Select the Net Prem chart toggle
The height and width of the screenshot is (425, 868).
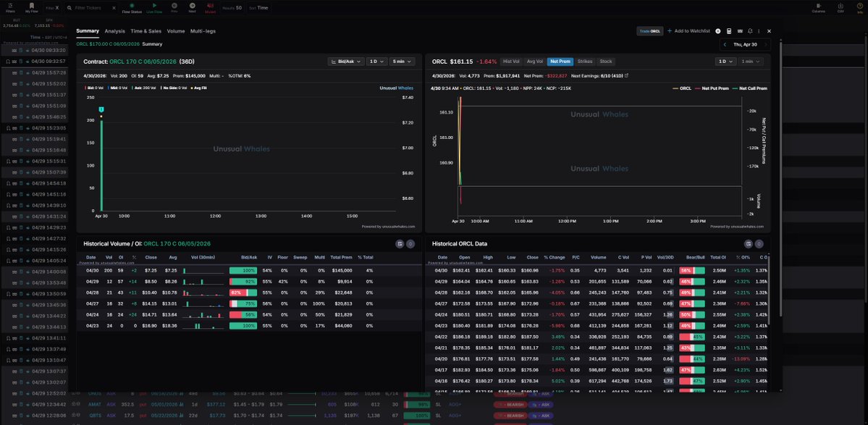pos(560,62)
